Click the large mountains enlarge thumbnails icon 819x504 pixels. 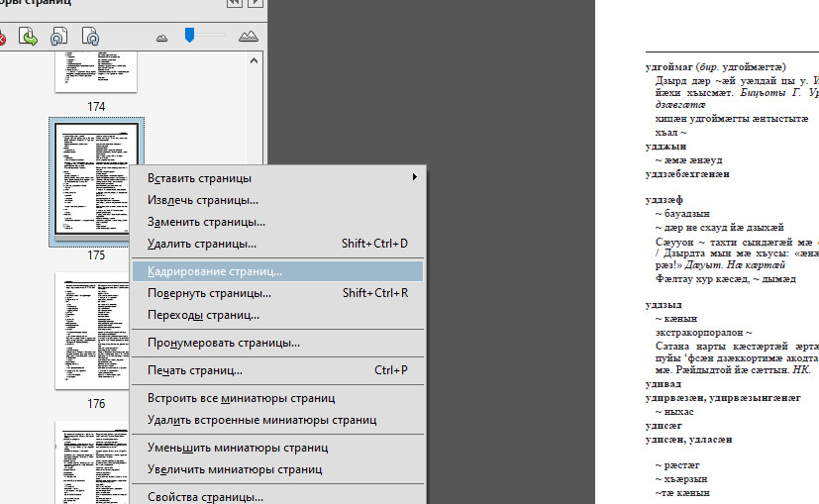[x=249, y=36]
